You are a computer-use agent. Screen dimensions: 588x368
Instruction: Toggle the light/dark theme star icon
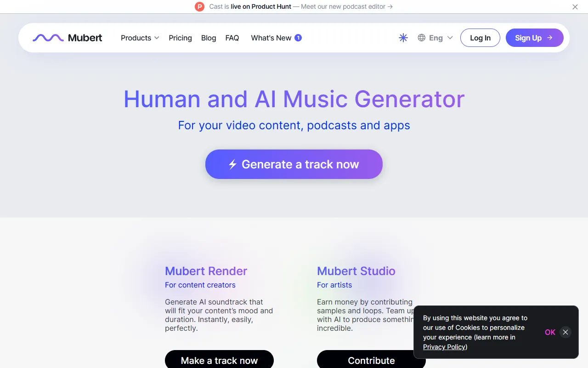pos(403,38)
